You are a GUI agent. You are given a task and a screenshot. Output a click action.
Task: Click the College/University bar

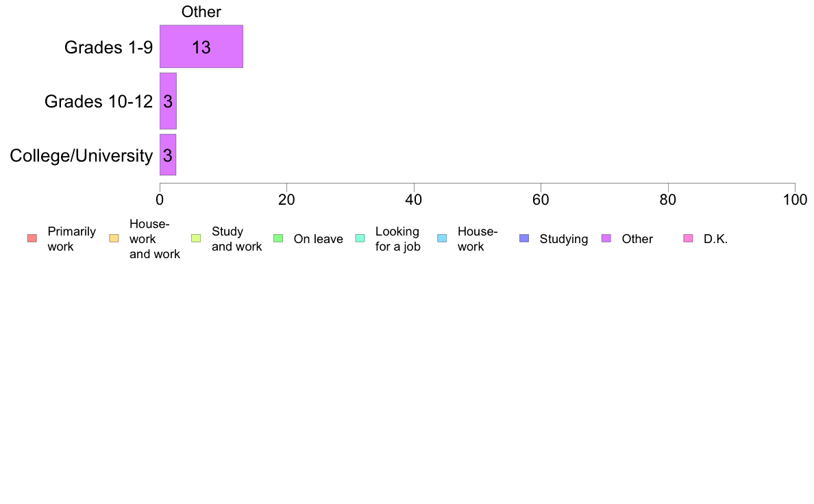168,155
